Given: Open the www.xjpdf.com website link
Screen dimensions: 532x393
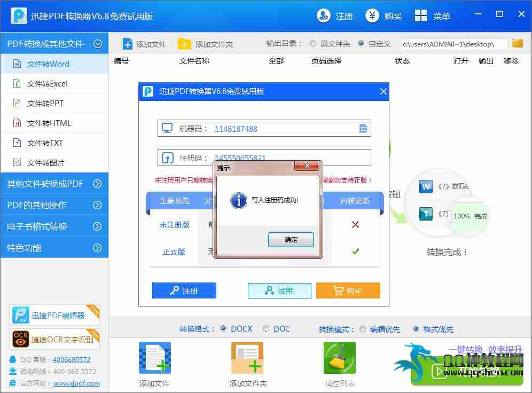Looking at the screenshot, I should 76,383.
